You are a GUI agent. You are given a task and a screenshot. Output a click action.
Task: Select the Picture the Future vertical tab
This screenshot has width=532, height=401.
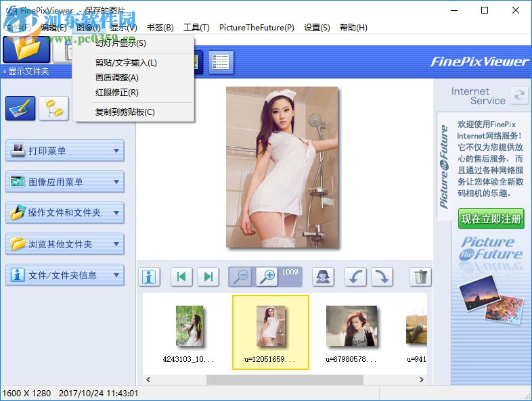pos(444,166)
